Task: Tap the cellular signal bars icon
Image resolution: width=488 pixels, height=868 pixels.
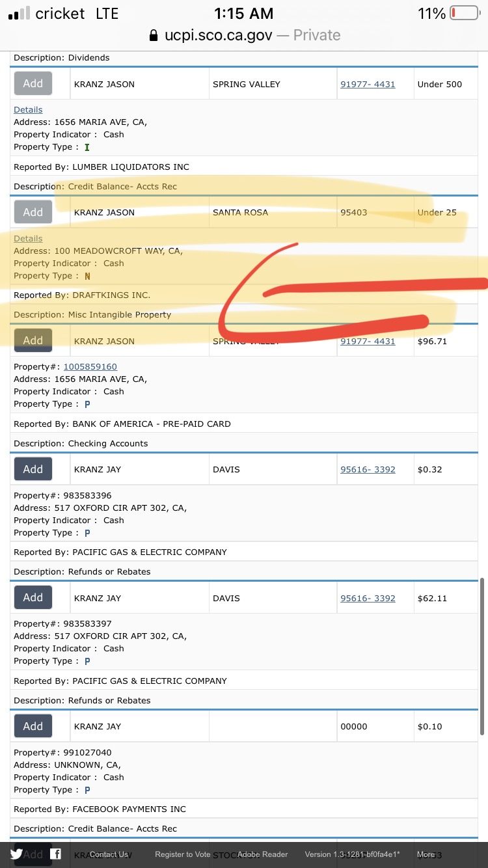Action: [x=19, y=13]
